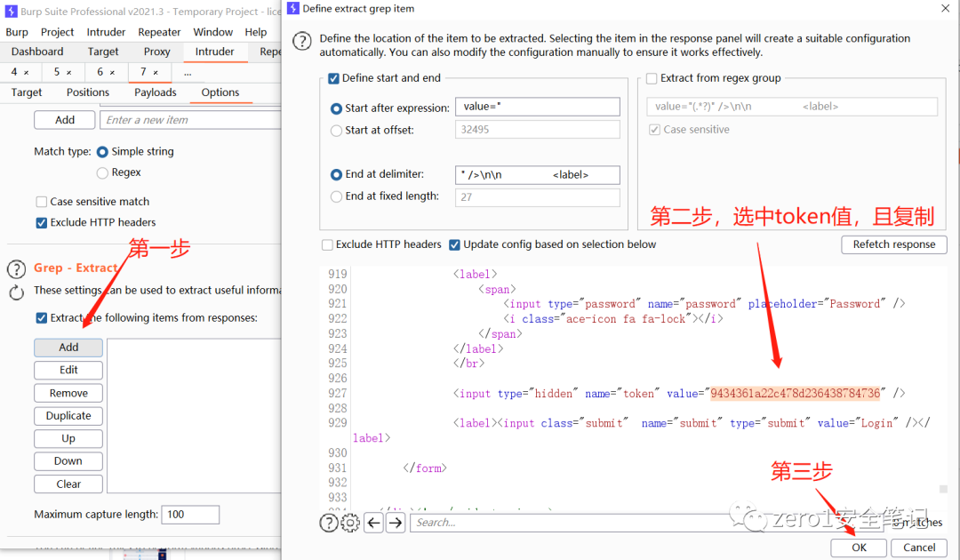Toggle Update config based on selection below
The image size is (960, 560).
[x=454, y=244]
